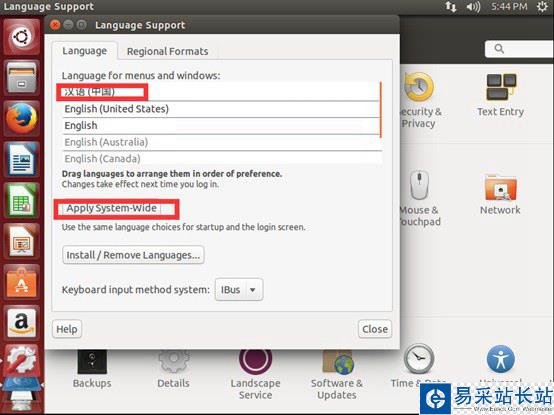The width and height of the screenshot is (554, 415).
Task: Open Landscape Service in System Settings
Action: (x=255, y=374)
